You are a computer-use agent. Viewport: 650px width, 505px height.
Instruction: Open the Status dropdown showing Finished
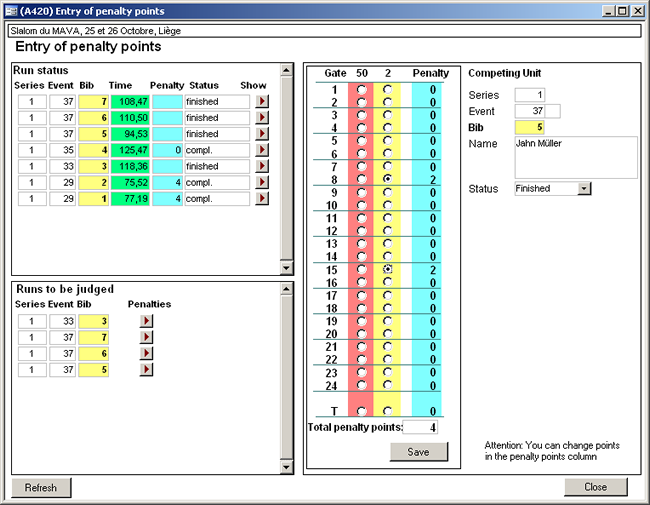tap(584, 189)
